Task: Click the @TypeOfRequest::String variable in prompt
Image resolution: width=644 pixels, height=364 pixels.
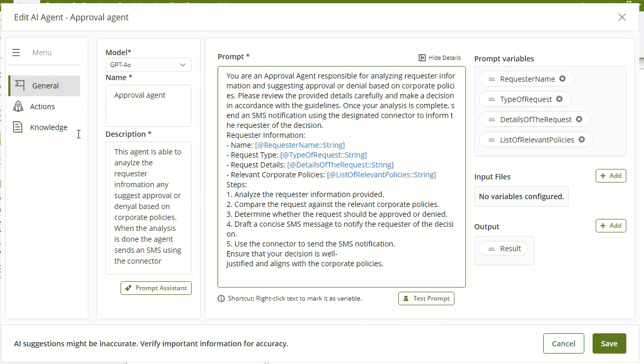Action: [323, 155]
